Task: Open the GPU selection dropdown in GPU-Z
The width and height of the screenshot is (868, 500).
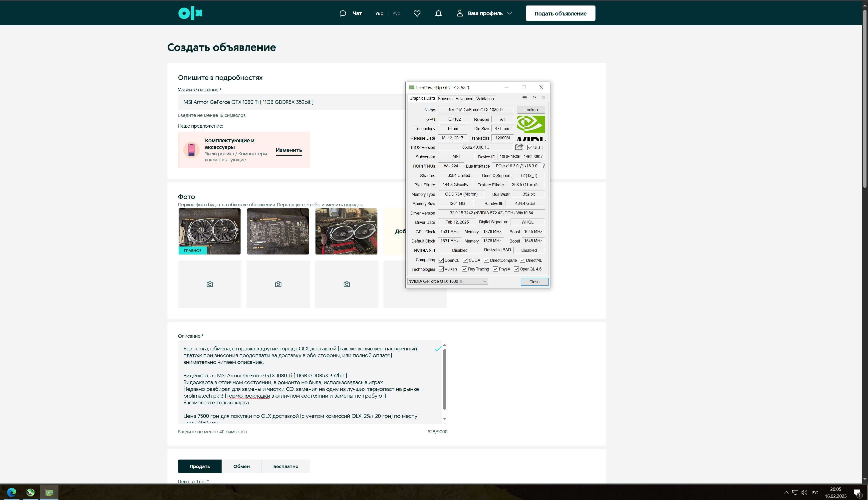Action: pyautogui.click(x=448, y=281)
